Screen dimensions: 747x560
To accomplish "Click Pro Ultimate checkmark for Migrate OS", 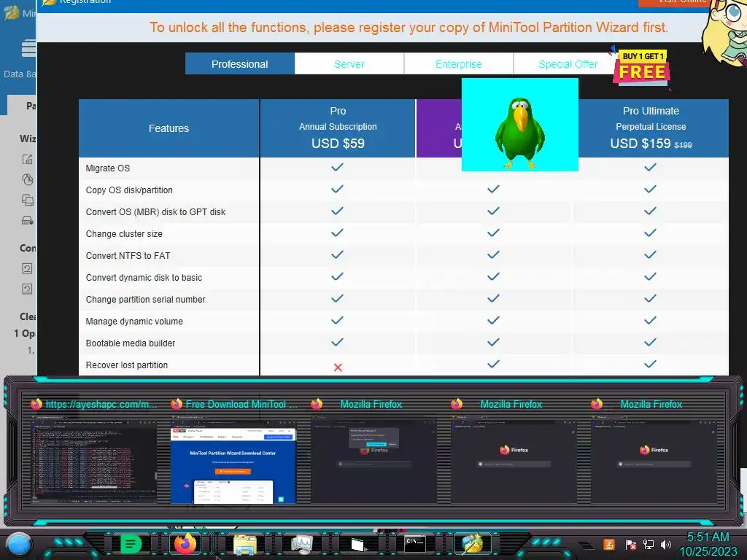I will coord(650,167).
